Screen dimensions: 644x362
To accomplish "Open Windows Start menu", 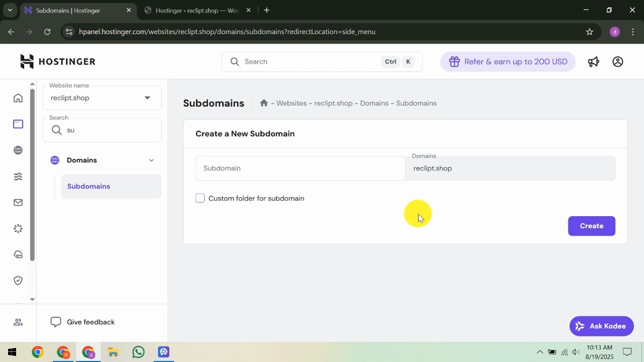I will [x=12, y=352].
